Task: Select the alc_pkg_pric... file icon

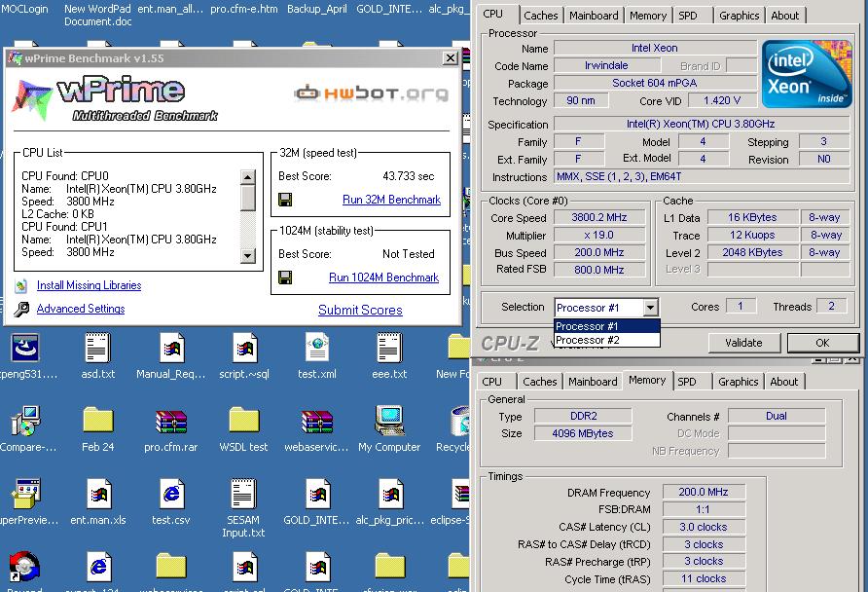Action: [x=390, y=494]
